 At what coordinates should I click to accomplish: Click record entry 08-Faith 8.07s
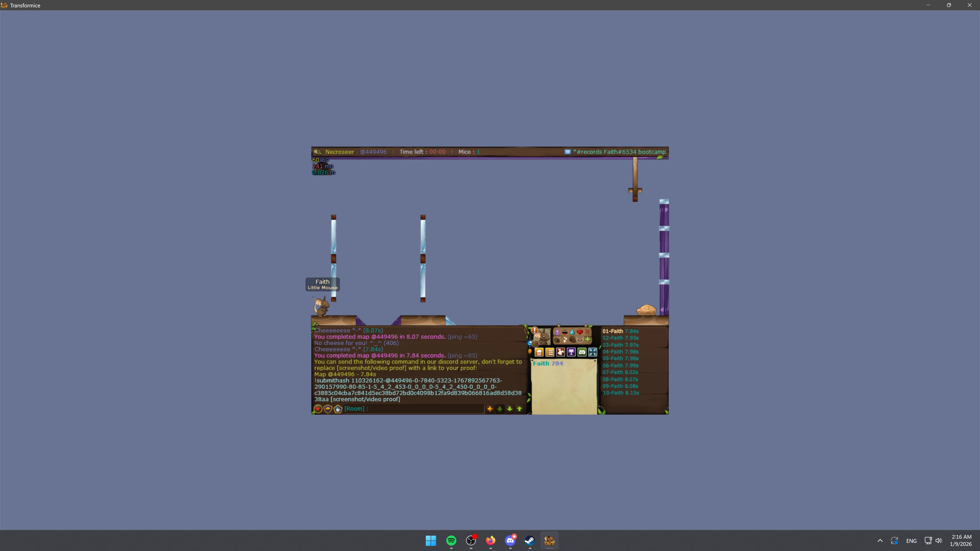[621, 379]
